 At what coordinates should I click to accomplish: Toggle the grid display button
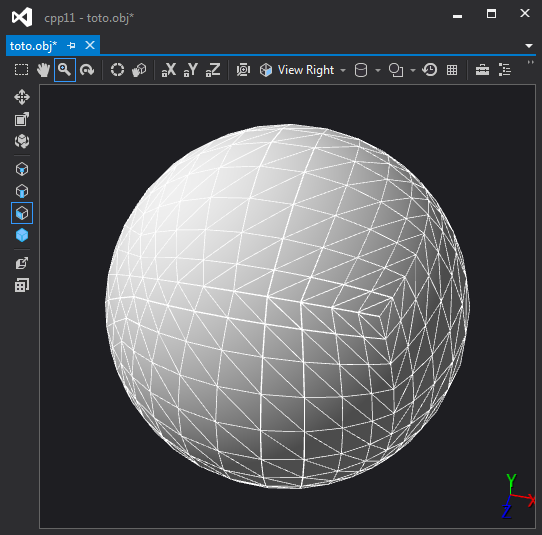tap(452, 70)
